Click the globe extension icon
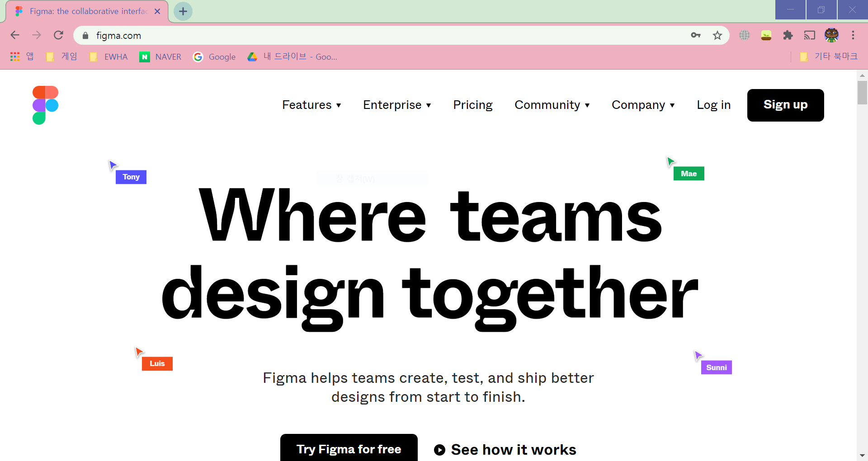Image resolution: width=868 pixels, height=461 pixels. click(x=745, y=35)
